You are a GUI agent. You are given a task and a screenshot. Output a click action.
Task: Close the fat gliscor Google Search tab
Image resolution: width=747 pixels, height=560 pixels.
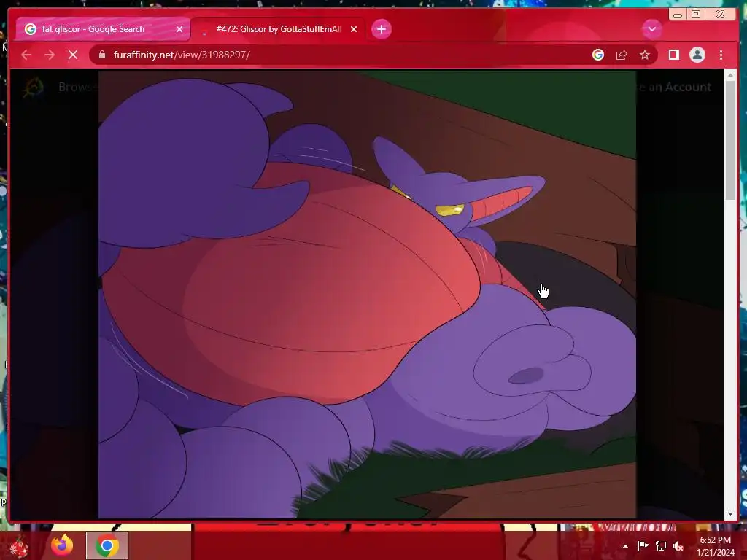pos(179,29)
